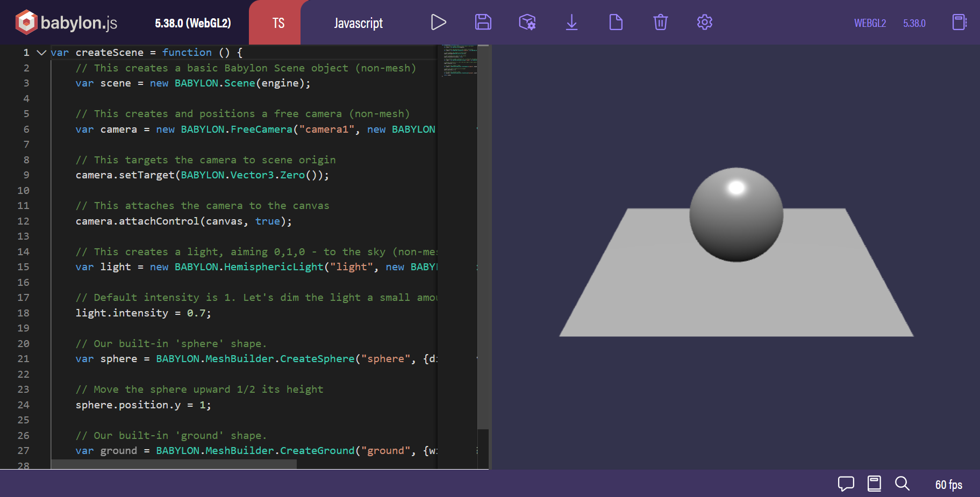Clear the code with the trash icon
The height and width of the screenshot is (497, 980).
660,22
